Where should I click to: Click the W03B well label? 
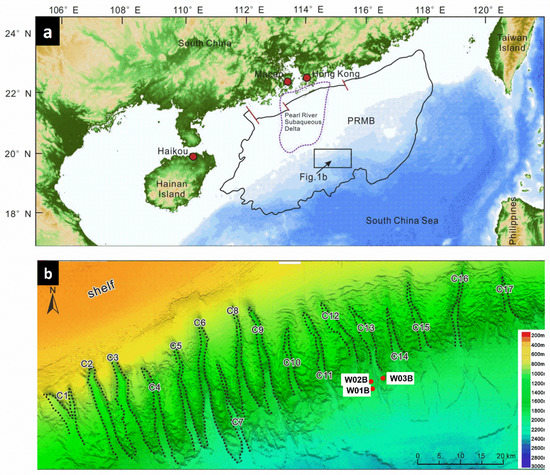click(x=401, y=379)
